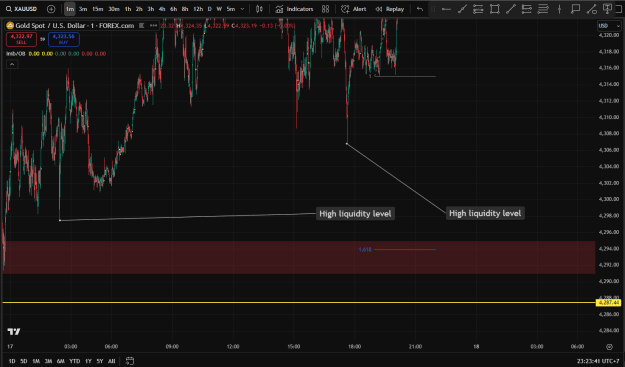Select the 3m timeframe

coord(83,9)
